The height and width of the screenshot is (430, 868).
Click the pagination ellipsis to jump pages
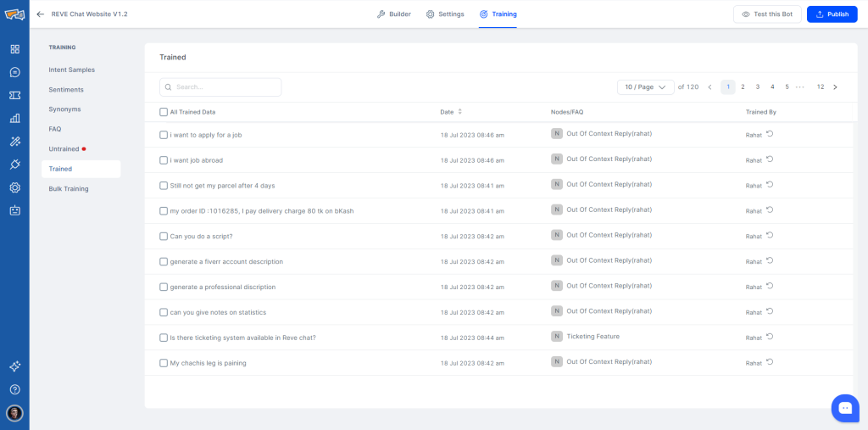(800, 87)
